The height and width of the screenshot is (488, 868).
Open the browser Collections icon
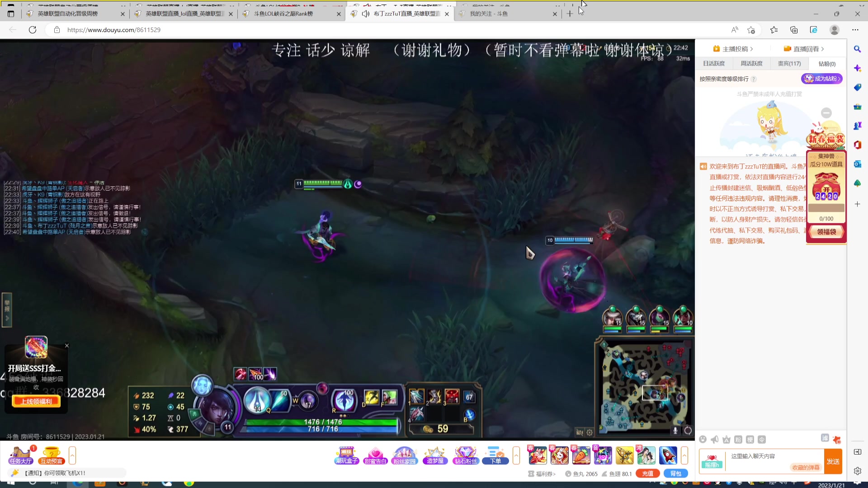794,30
